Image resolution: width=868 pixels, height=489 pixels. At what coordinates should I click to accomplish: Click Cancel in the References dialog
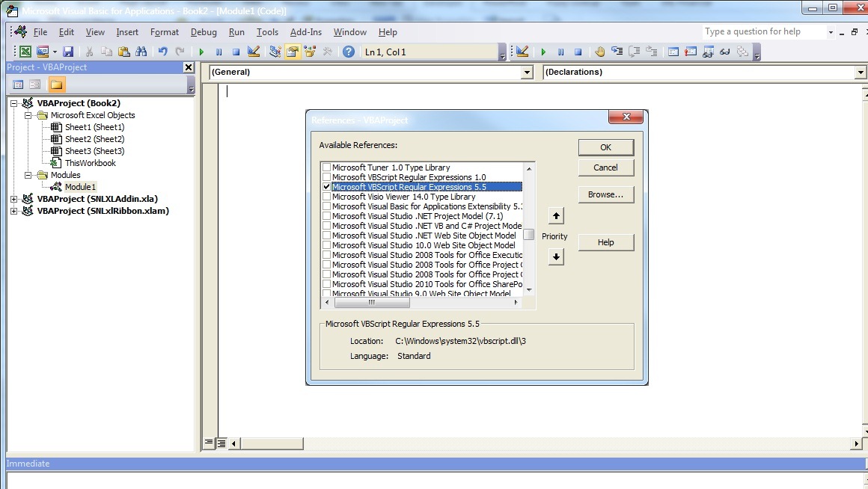pos(605,167)
